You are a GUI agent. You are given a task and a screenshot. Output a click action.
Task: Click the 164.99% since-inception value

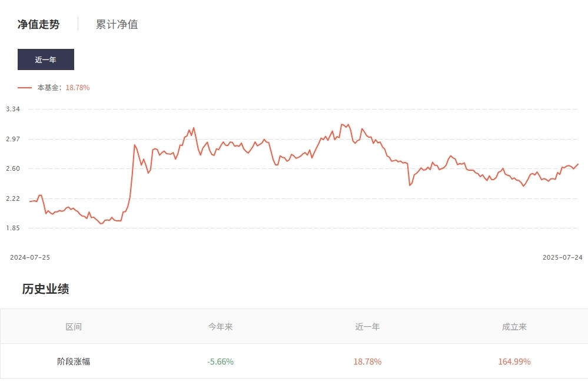(514, 362)
